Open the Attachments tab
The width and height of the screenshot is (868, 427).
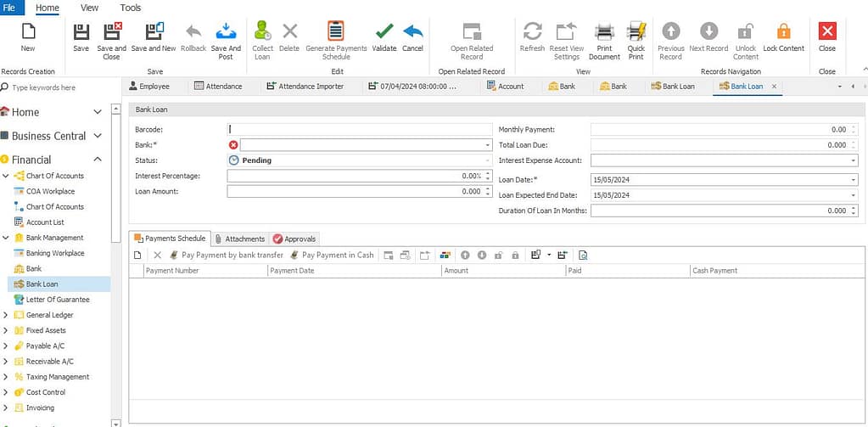[239, 239]
